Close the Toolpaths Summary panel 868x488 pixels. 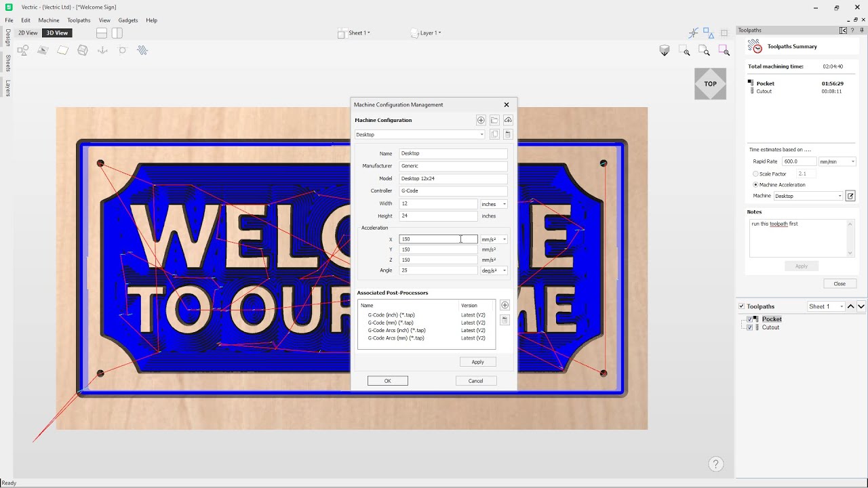click(840, 283)
